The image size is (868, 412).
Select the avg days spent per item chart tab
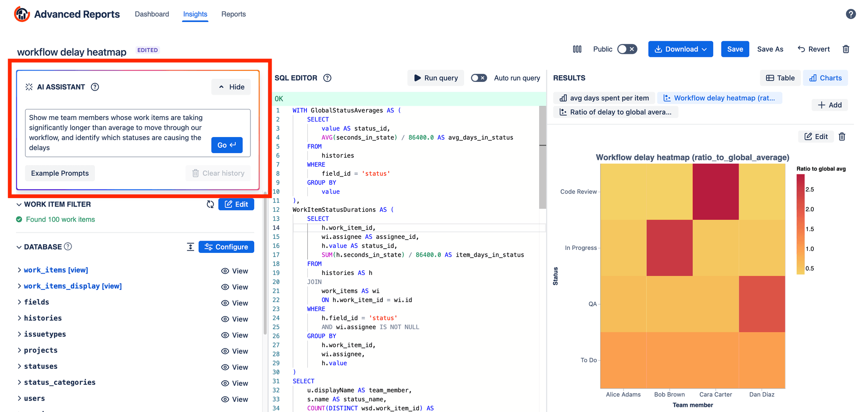(x=604, y=98)
